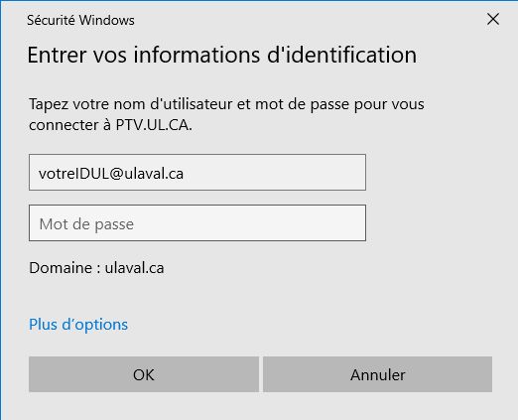Close the Sécurité Windows dialog
518x420 pixels.
click(493, 19)
